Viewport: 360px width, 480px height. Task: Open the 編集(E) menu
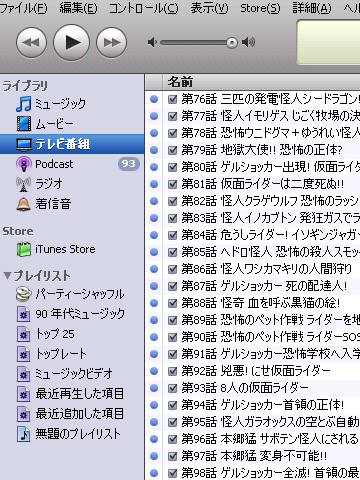79,8
